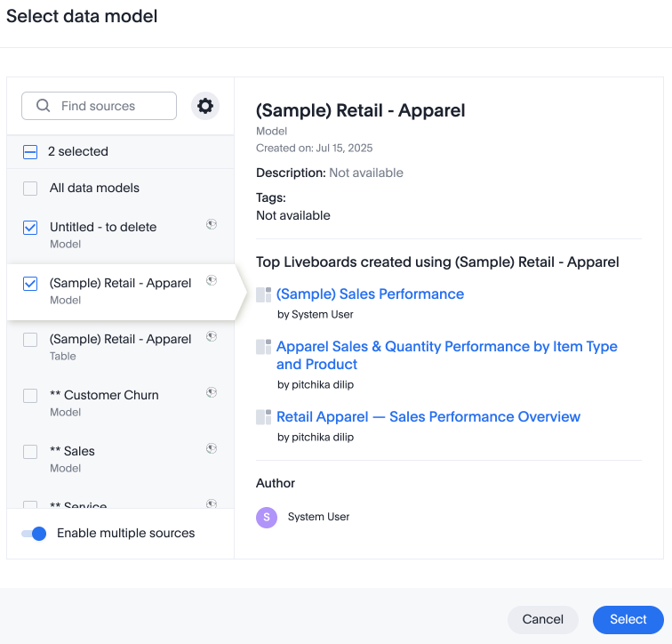Click the Cancel button
Screen dimensions: 672x644
click(542, 620)
